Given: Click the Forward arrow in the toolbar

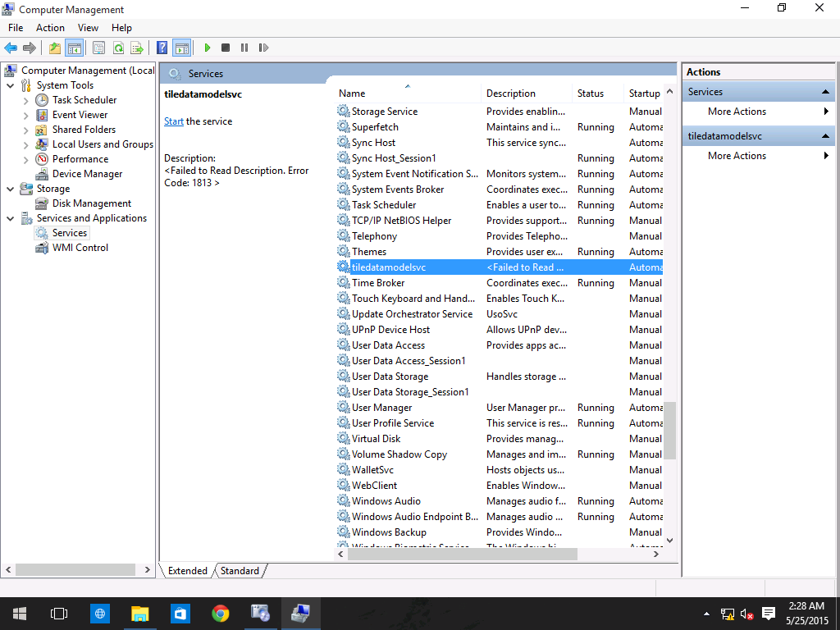Looking at the screenshot, I should [x=30, y=48].
